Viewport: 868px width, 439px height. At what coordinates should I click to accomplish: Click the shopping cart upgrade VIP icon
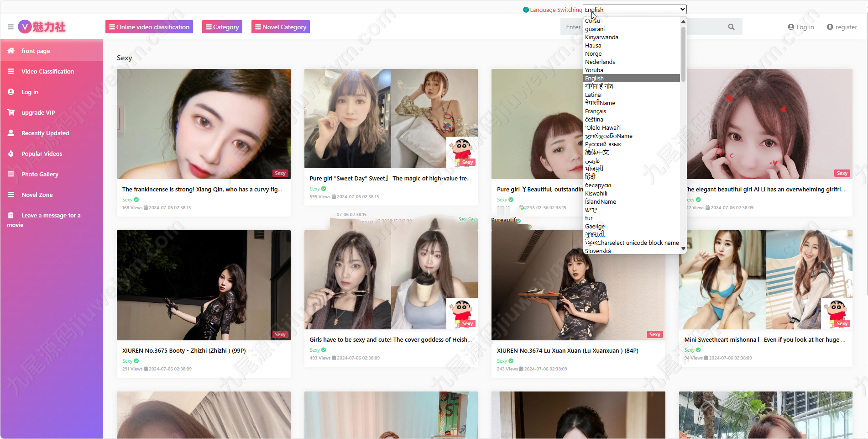click(11, 112)
